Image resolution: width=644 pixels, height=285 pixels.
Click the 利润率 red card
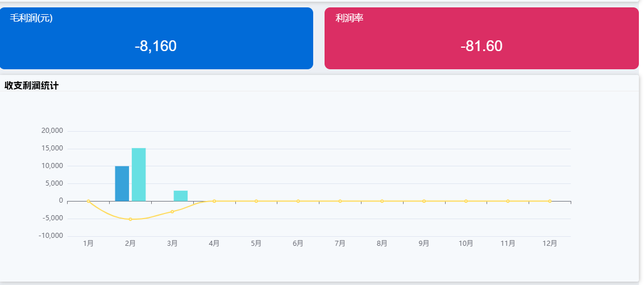pos(481,38)
